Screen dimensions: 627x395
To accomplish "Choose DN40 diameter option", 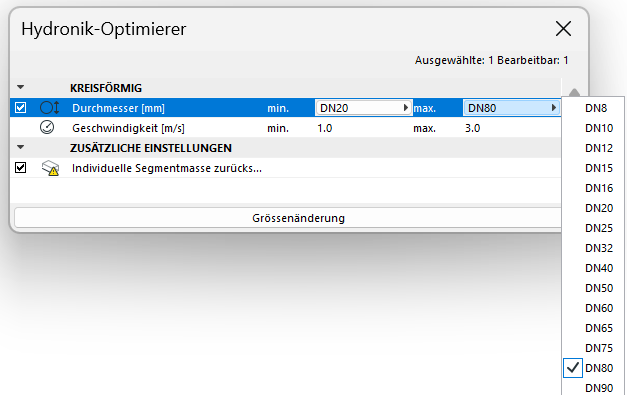I will click(594, 268).
